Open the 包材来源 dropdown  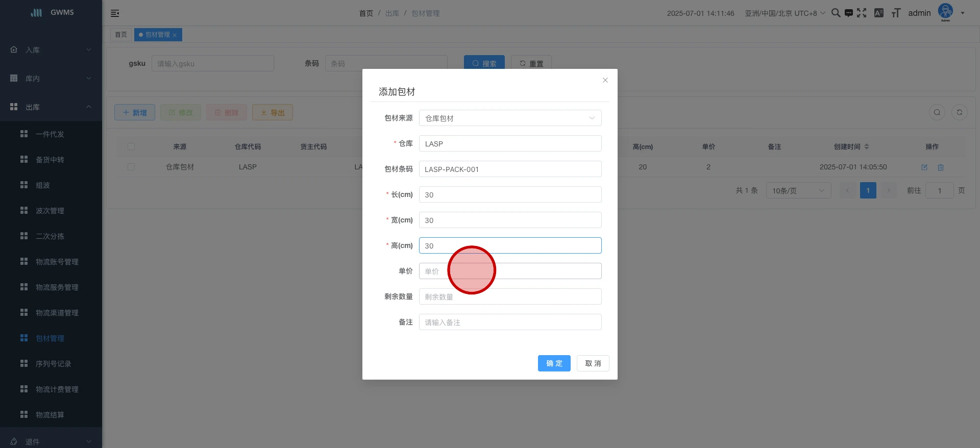pos(510,118)
